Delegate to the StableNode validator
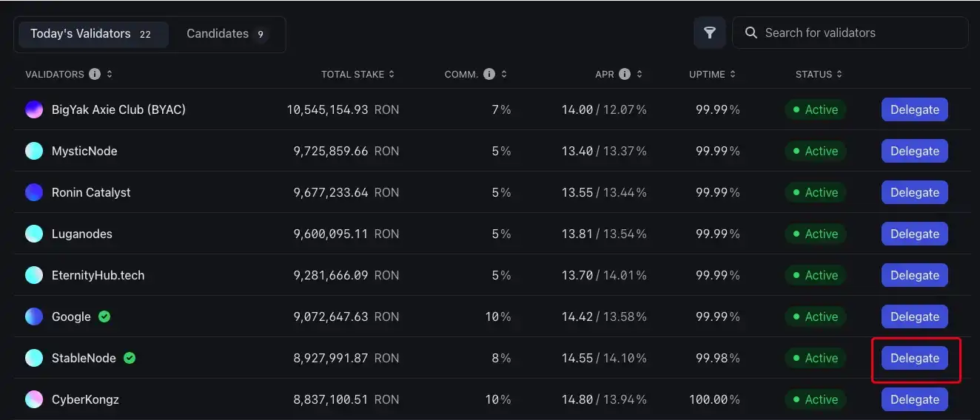The image size is (980, 420). [x=914, y=358]
